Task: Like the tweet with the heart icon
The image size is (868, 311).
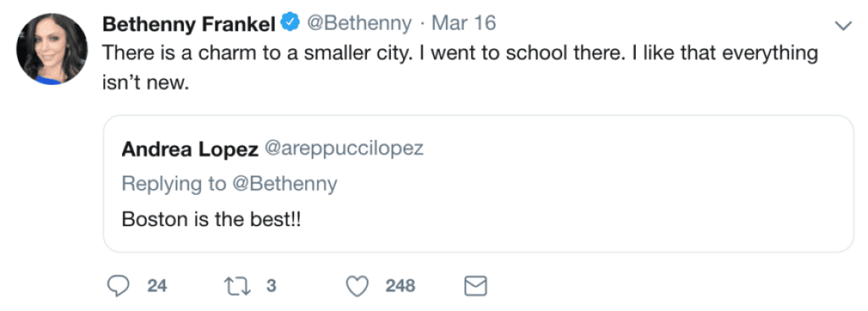Action: [x=360, y=286]
